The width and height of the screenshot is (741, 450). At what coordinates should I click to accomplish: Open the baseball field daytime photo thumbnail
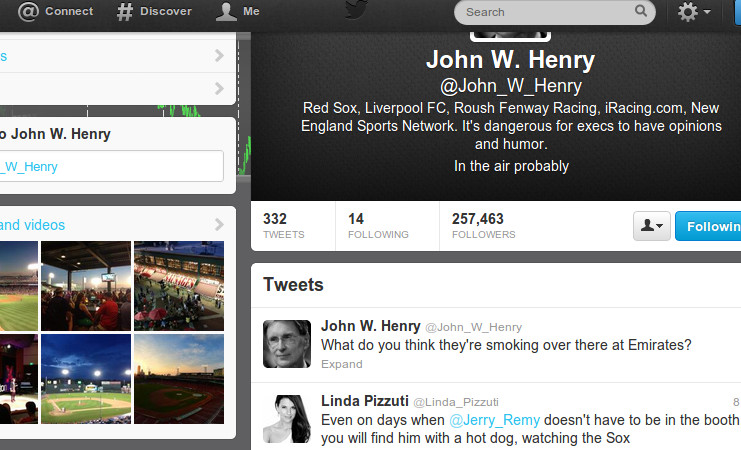click(x=19, y=286)
